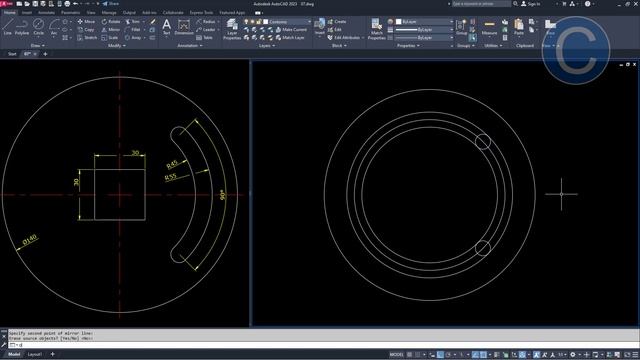The height and width of the screenshot is (360, 640).
Task: Click the Move tool in Modify panel
Action: coord(86,21)
